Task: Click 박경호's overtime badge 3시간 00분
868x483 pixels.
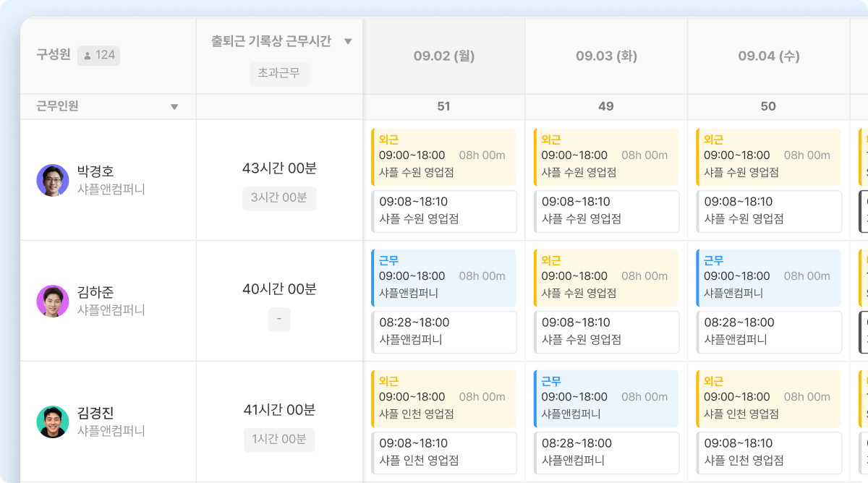Action: pyautogui.click(x=279, y=198)
